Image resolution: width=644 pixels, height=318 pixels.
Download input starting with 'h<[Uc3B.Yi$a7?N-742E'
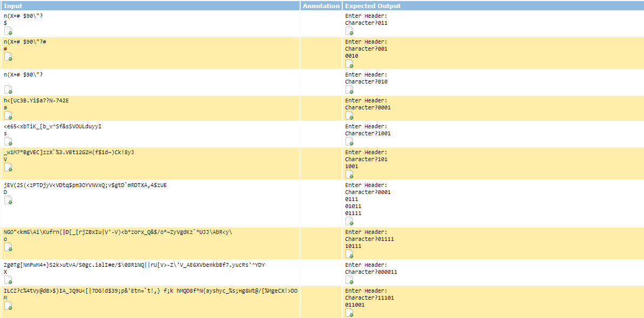tap(9, 115)
